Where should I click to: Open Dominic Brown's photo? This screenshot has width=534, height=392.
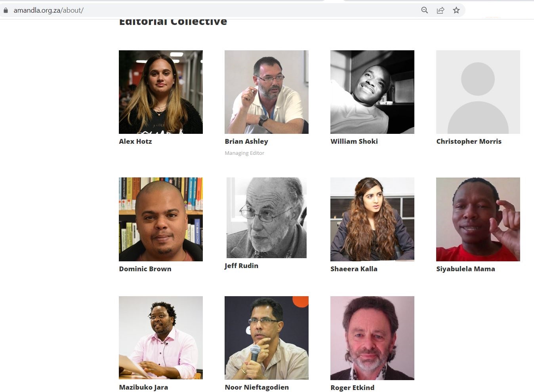[161, 219]
